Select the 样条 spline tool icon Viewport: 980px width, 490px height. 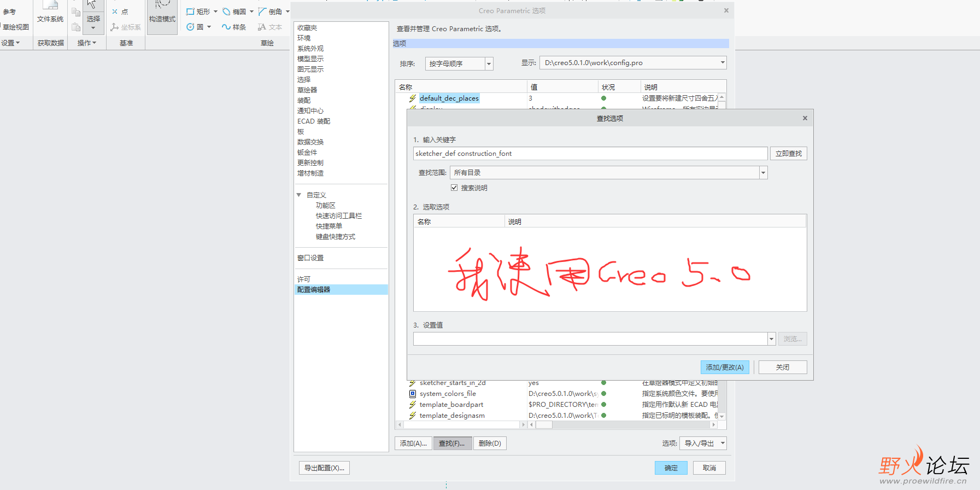[x=226, y=27]
